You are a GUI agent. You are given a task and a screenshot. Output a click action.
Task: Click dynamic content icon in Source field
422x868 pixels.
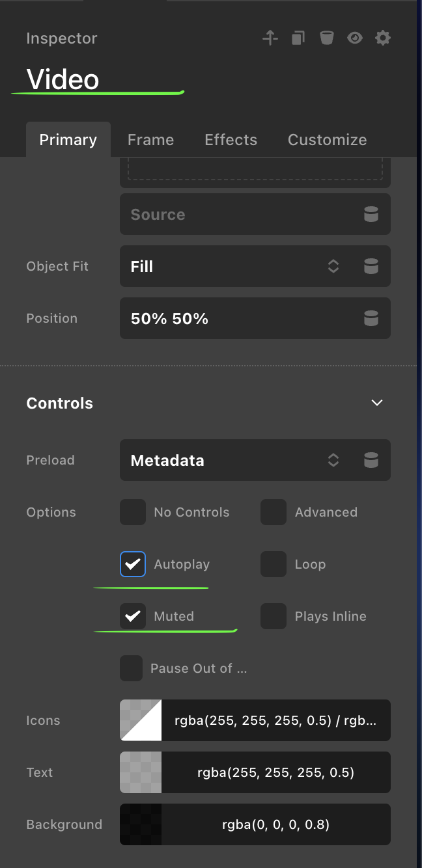coord(371,214)
